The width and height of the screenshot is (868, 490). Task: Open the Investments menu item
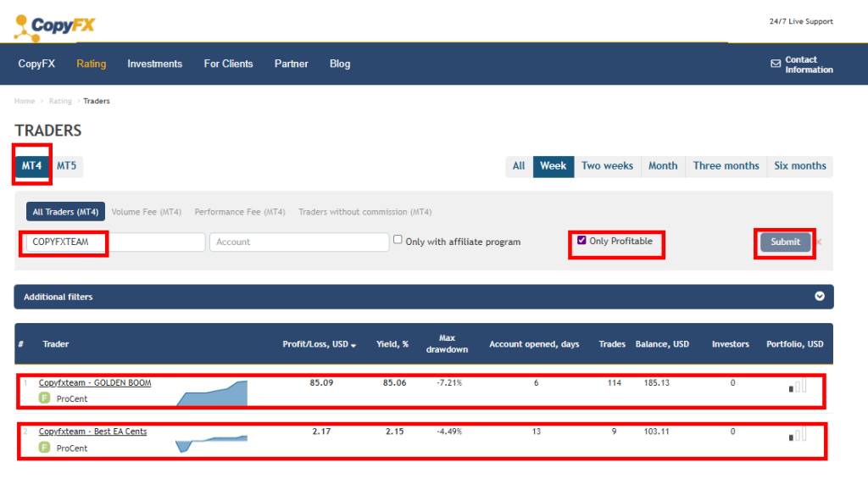click(x=154, y=64)
